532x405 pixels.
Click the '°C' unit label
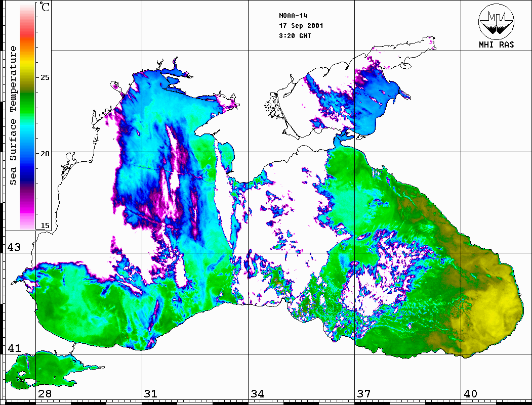click(x=44, y=7)
